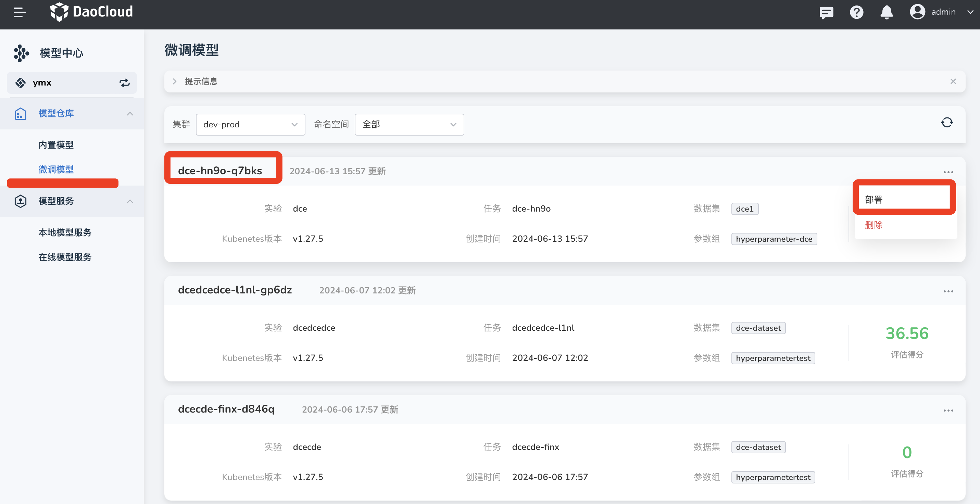Open 本地模型服务 in the sidebar
This screenshot has height=504, width=980.
pos(65,232)
